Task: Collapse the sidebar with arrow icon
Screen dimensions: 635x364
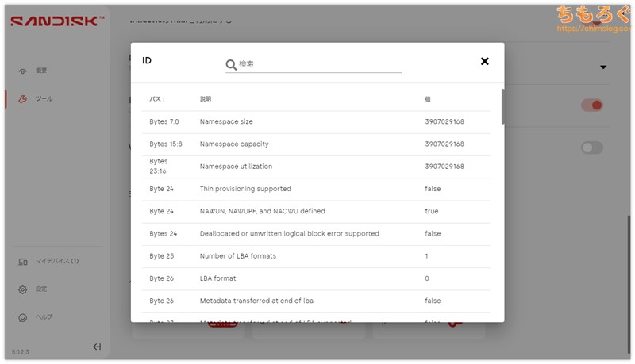Action: click(97, 347)
